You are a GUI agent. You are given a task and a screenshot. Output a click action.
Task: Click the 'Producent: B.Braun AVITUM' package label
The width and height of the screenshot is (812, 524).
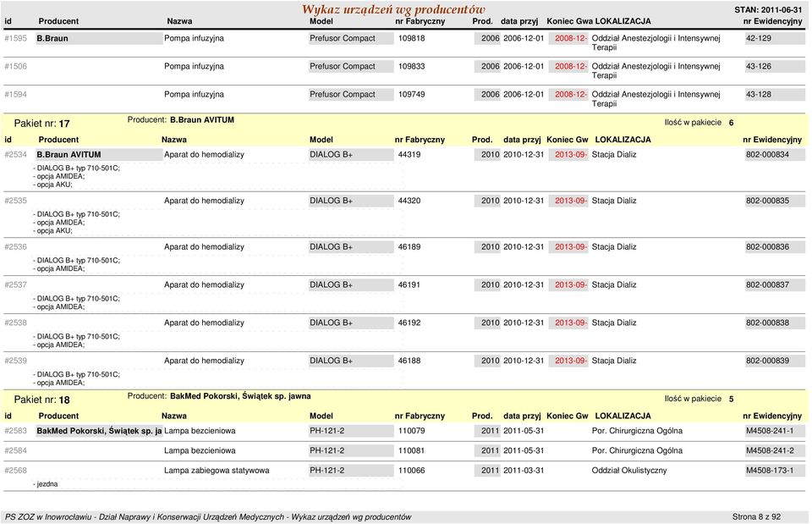click(x=181, y=119)
